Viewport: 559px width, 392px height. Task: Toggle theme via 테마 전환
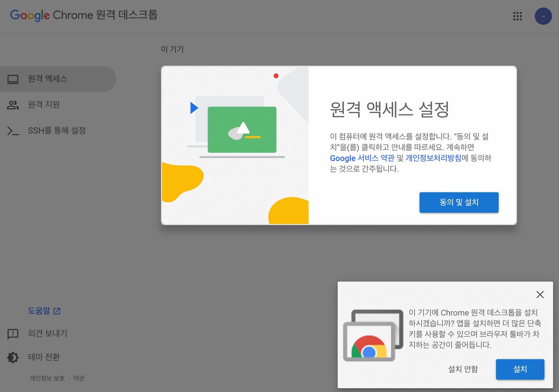[44, 357]
